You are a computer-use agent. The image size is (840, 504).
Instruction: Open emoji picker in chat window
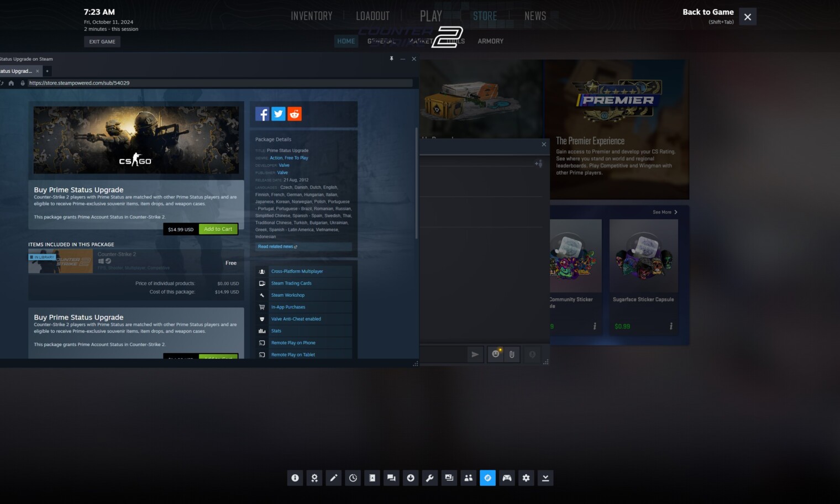(x=496, y=354)
